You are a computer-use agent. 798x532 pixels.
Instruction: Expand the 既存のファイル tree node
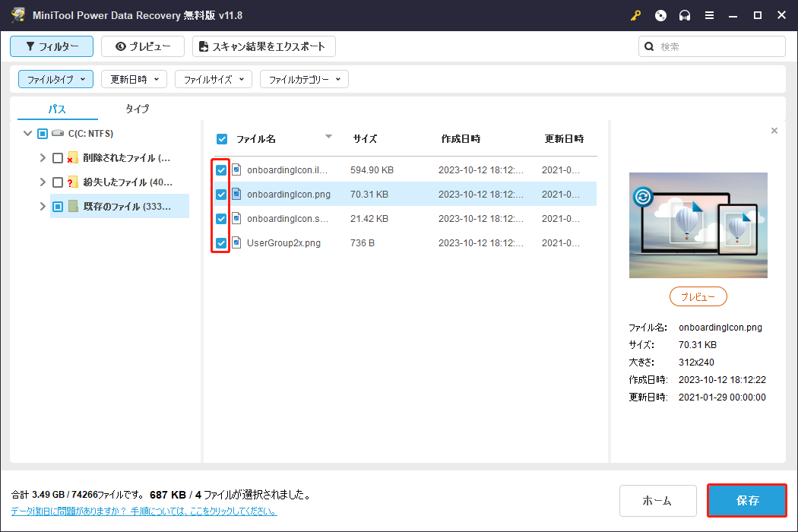[43, 206]
